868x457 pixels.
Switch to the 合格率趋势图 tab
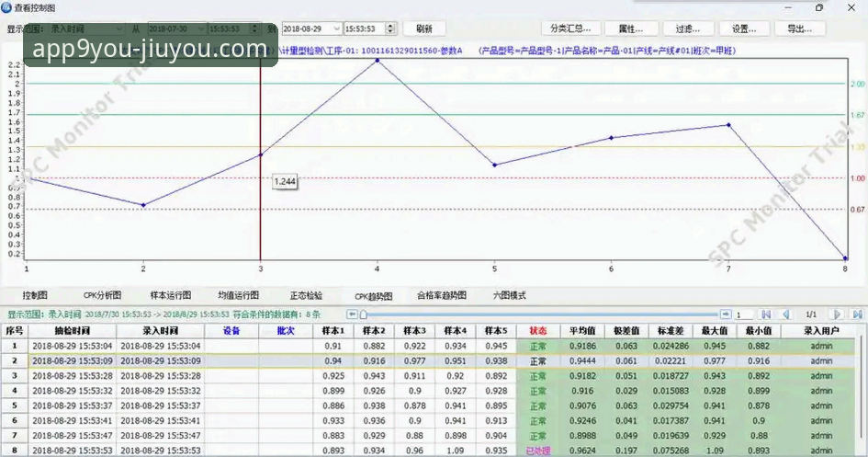pyautogui.click(x=442, y=295)
